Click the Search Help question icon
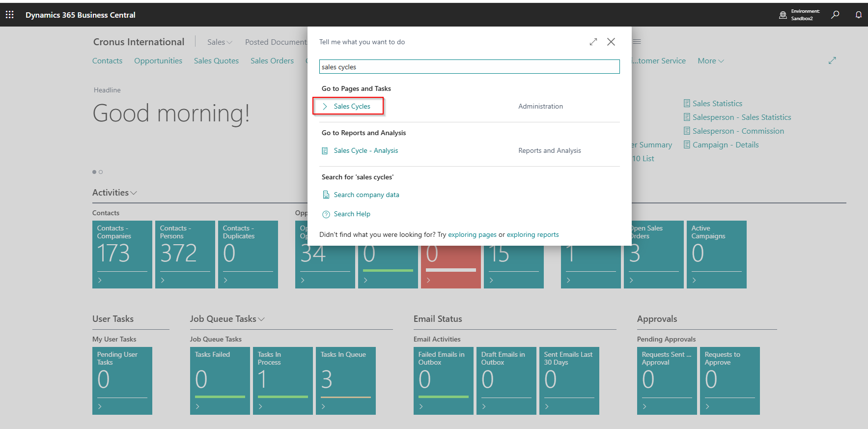The height and width of the screenshot is (429, 868). (x=326, y=214)
